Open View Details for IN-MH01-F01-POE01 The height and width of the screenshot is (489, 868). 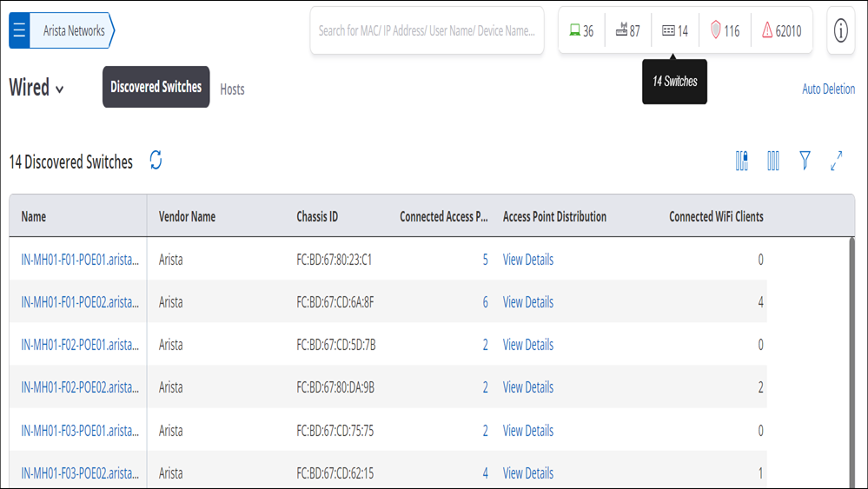[x=527, y=260]
